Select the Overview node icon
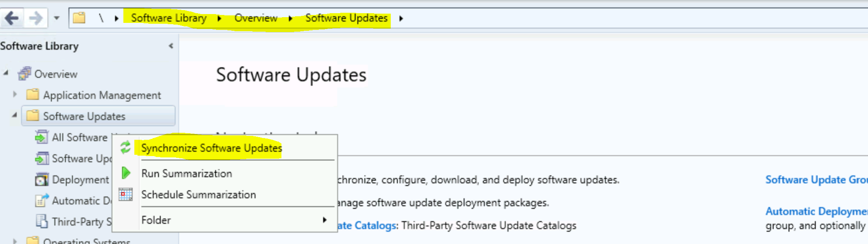Screen dimensions: 868x244 point(25,73)
